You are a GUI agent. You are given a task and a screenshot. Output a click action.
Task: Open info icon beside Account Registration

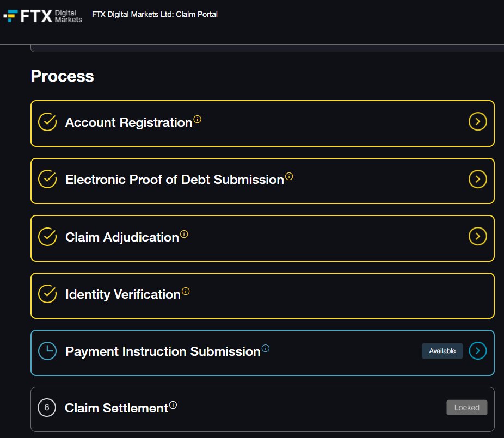click(x=198, y=119)
